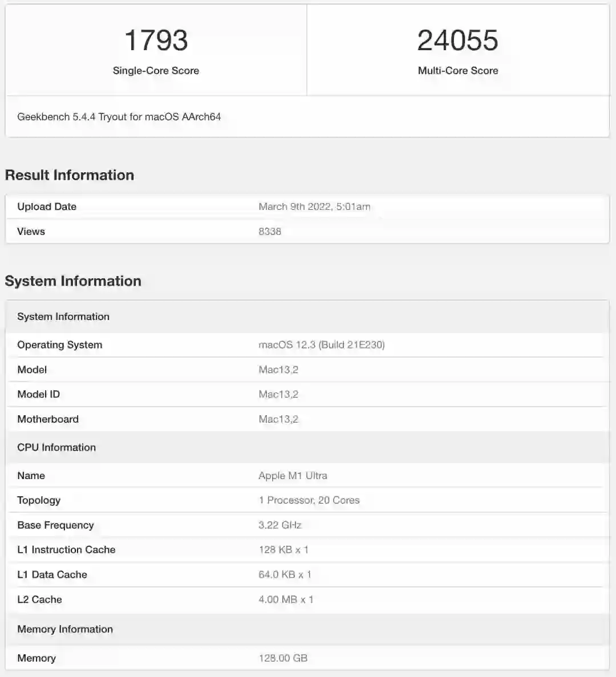Click the Geekbench 5.4.4 Tryout version text
Image resolution: width=616 pixels, height=677 pixels.
(119, 117)
